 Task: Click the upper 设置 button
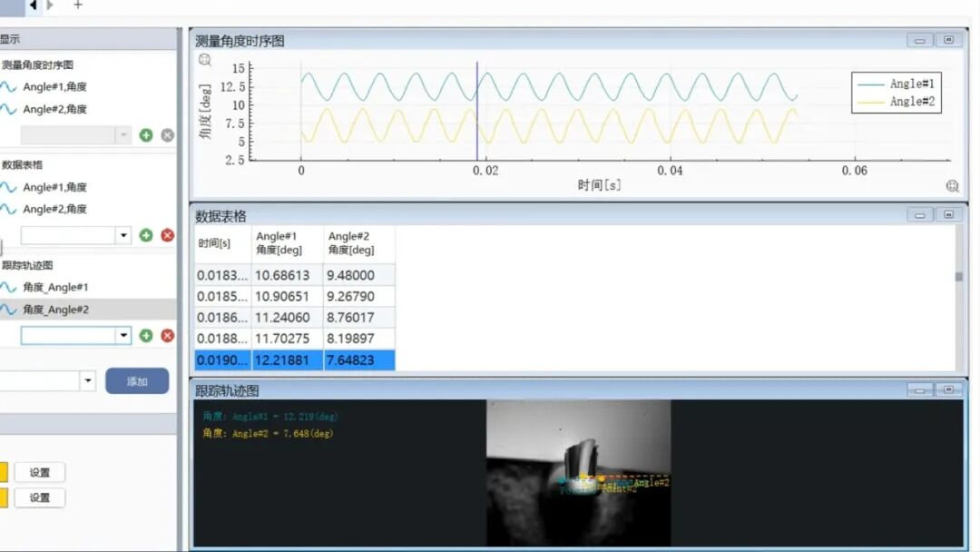click(40, 472)
